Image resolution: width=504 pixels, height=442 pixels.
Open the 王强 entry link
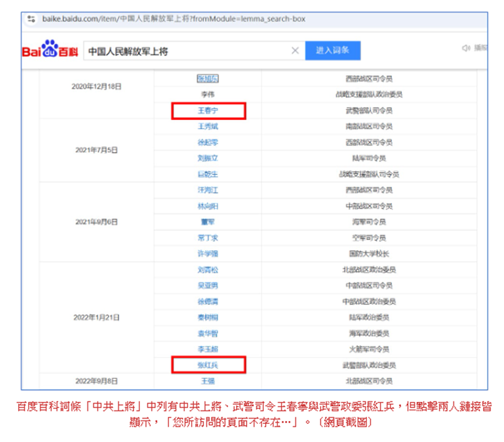(207, 381)
